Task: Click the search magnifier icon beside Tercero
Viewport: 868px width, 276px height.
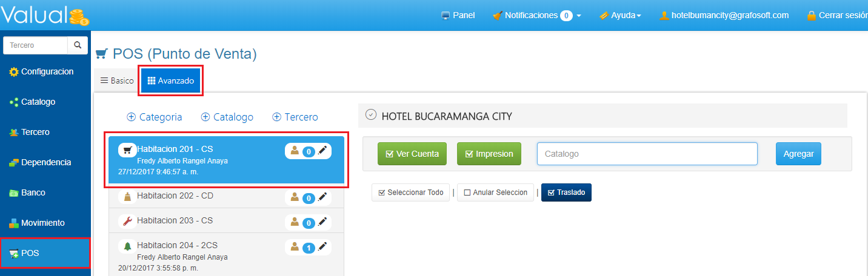Action: 78,45
